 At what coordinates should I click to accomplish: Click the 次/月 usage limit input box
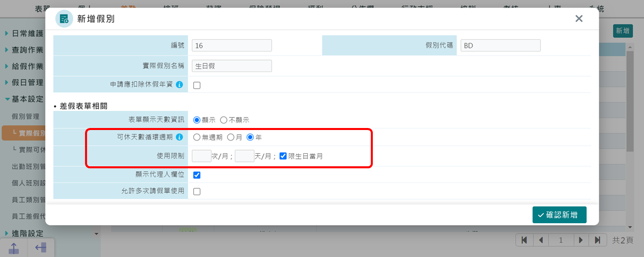(202, 156)
